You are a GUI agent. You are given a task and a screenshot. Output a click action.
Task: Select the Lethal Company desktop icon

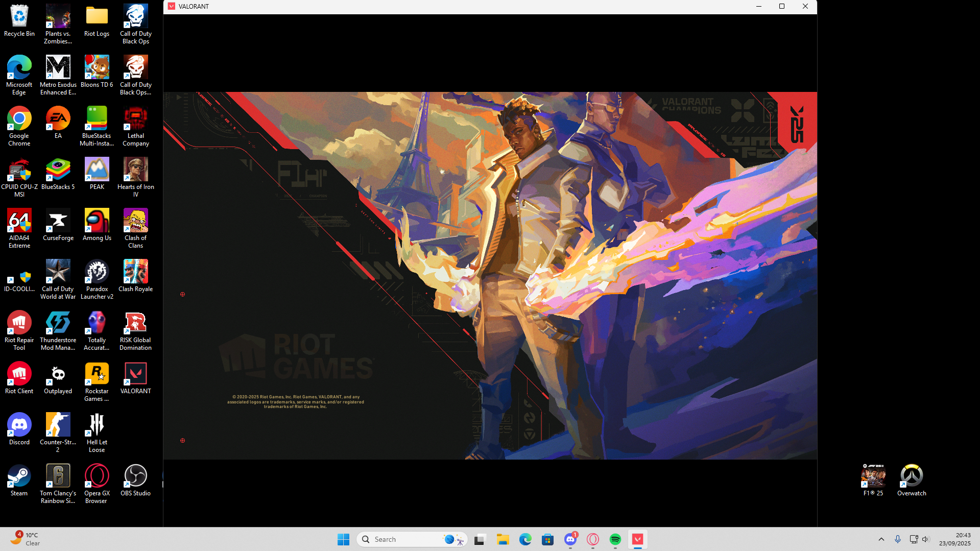136,127
